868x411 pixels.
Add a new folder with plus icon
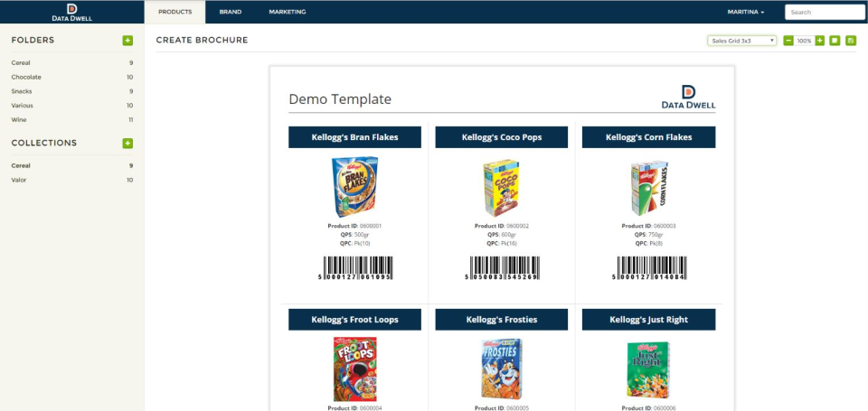point(127,41)
